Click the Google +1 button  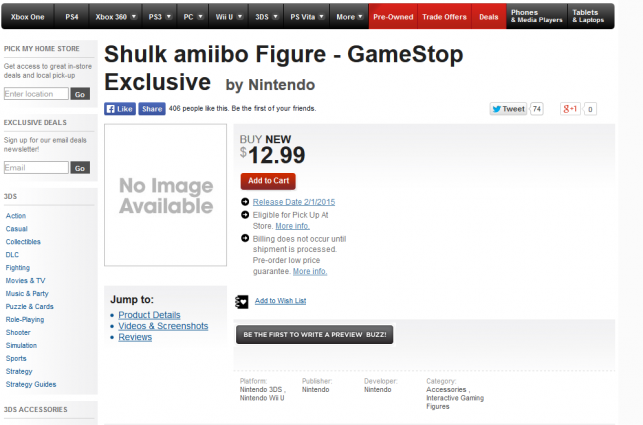coord(570,109)
